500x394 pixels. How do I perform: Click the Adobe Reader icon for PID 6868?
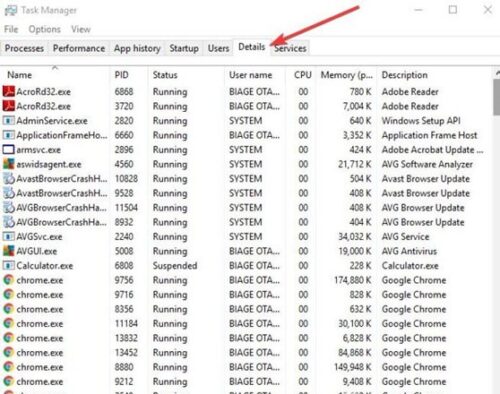[x=9, y=92]
